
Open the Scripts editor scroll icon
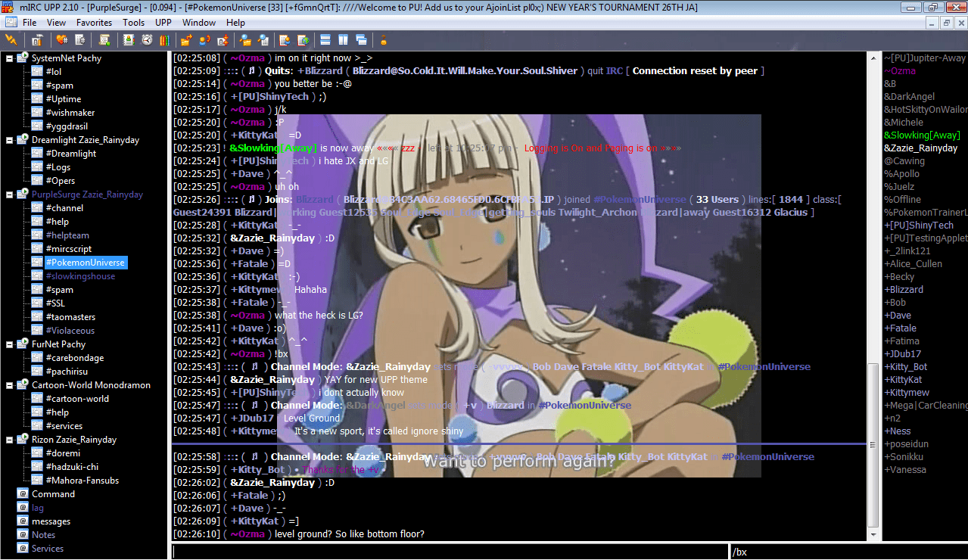pyautogui.click(x=104, y=39)
